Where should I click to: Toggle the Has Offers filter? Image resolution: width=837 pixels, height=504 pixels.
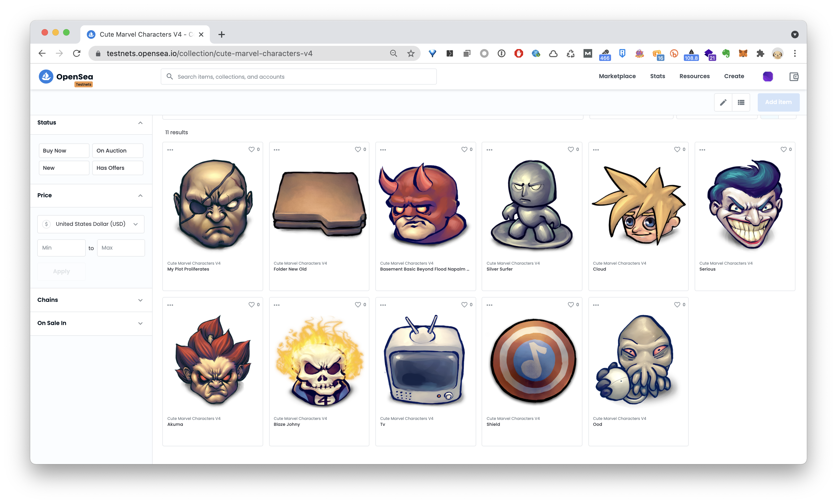pos(118,168)
